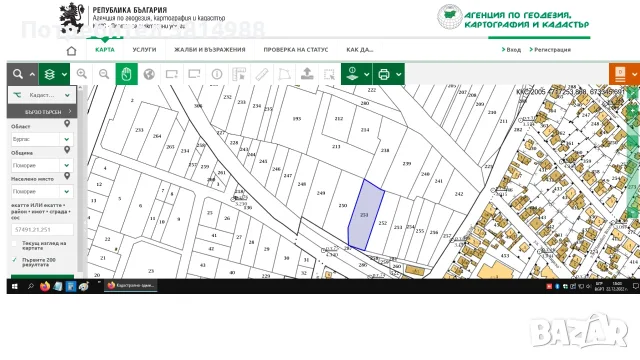
Task: Open ПРОВЕРКА НА СТАТУС menu
Action: click(x=296, y=50)
